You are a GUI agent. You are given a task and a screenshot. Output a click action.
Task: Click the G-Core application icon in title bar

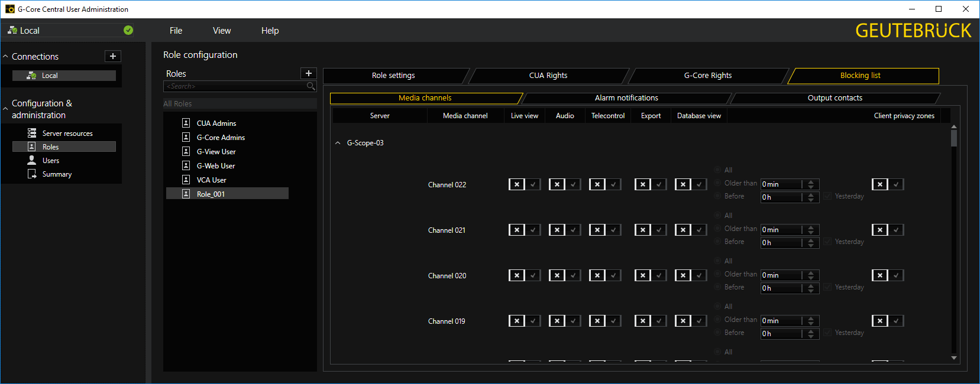(x=9, y=9)
